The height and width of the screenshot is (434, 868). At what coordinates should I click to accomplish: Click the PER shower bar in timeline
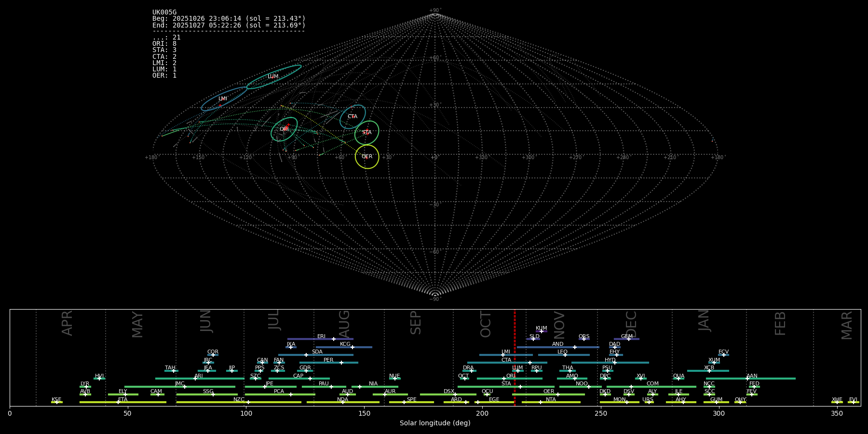pos(328,363)
